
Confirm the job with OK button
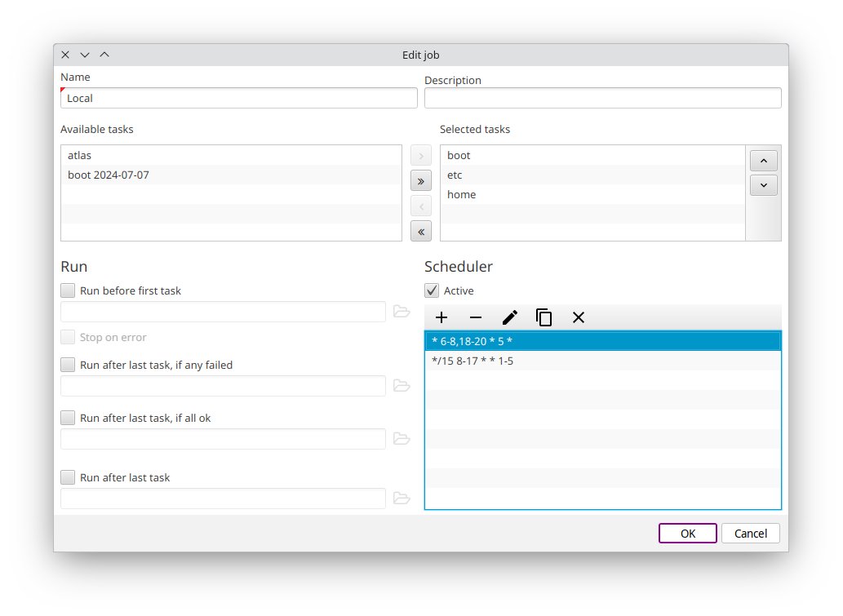click(688, 534)
